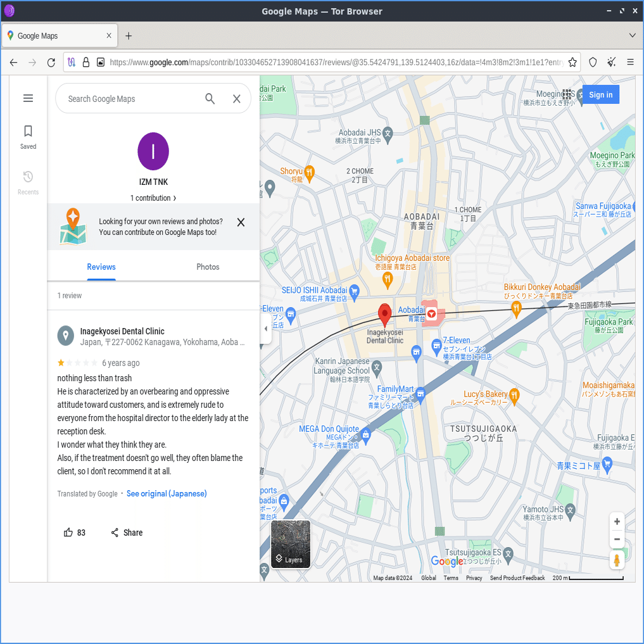Open a new browser tab

coord(129,36)
